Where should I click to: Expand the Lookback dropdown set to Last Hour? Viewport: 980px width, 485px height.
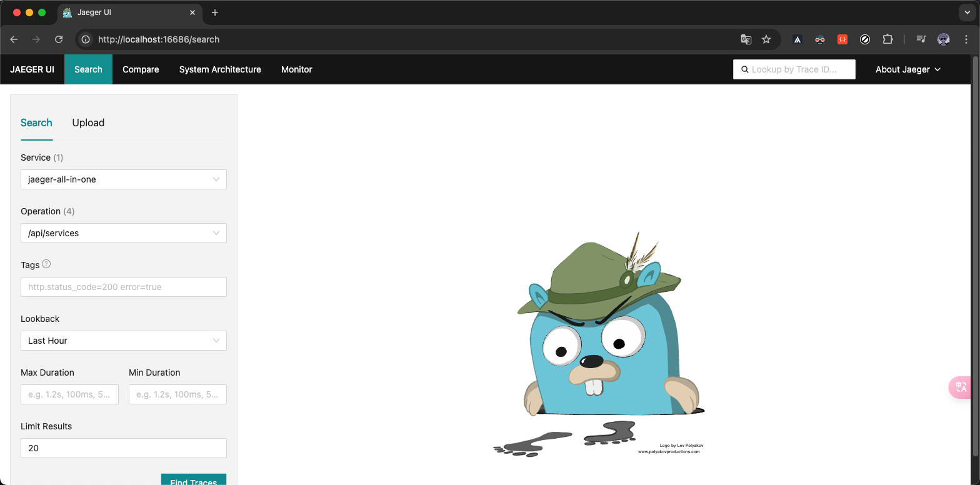(124, 341)
